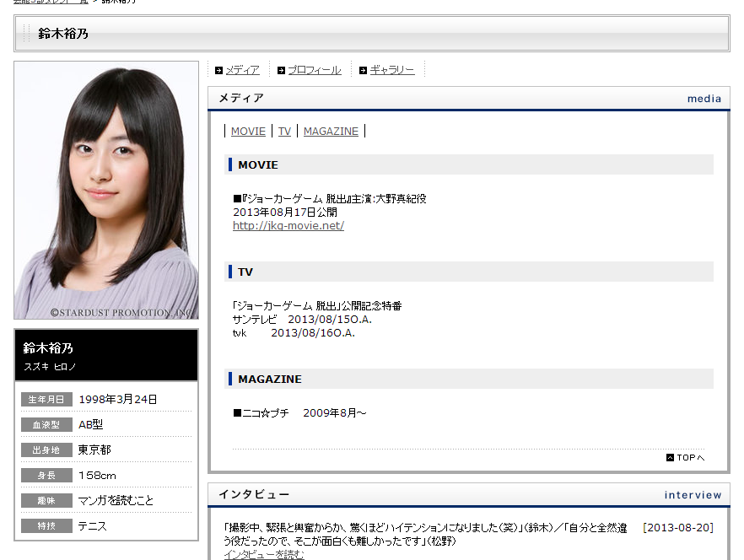This screenshot has height=560, width=744.
Task: Click the 趣味 label
Action: [46, 500]
